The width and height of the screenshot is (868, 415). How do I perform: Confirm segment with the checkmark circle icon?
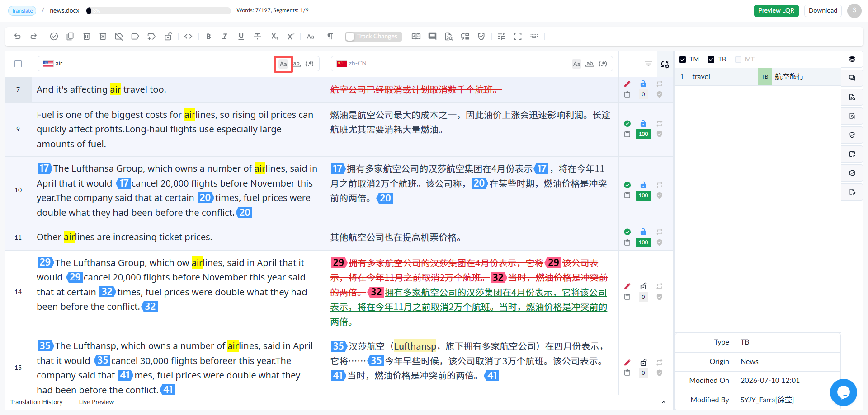[54, 37]
